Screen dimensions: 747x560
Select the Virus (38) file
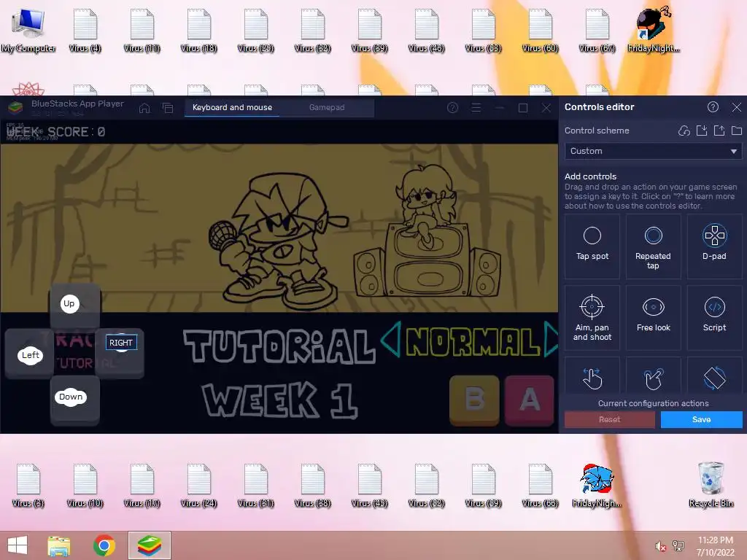[312, 485]
